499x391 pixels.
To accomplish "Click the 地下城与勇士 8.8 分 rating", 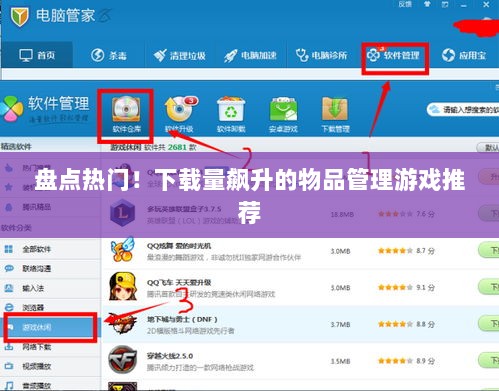I will click(406, 324).
